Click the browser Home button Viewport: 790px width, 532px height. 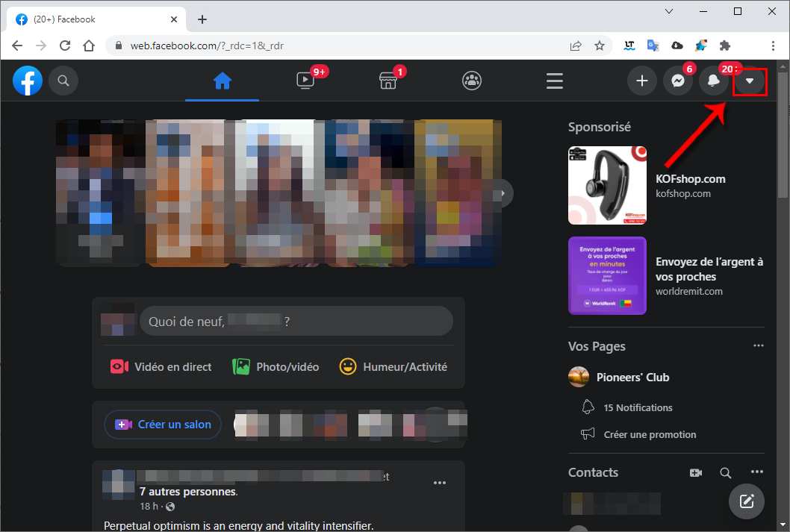(89, 46)
